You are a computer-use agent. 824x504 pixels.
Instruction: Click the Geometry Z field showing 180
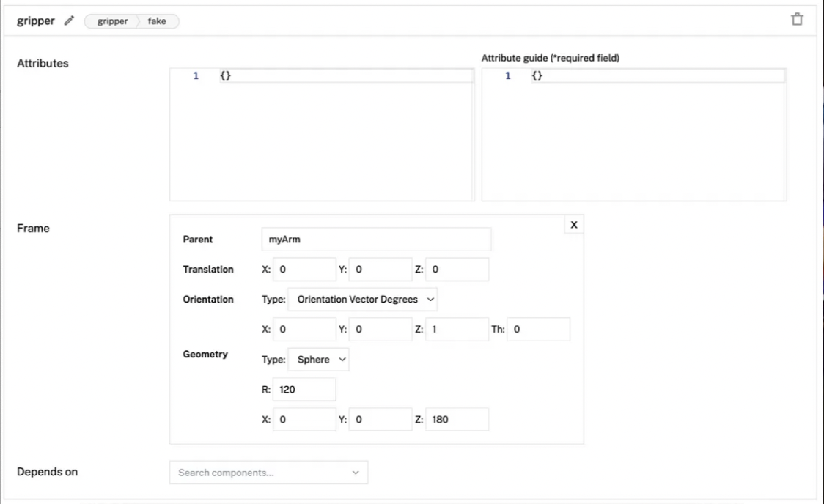click(x=457, y=420)
